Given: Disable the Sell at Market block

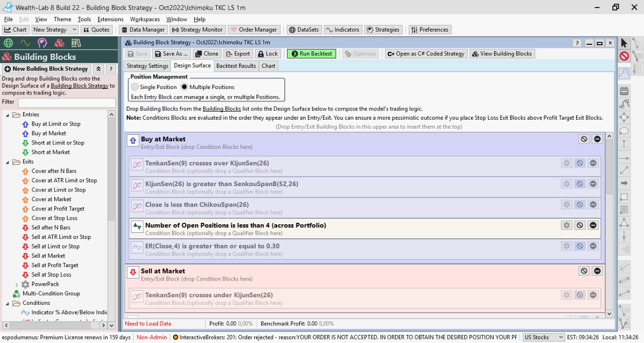Looking at the screenshot, I should [x=584, y=271].
